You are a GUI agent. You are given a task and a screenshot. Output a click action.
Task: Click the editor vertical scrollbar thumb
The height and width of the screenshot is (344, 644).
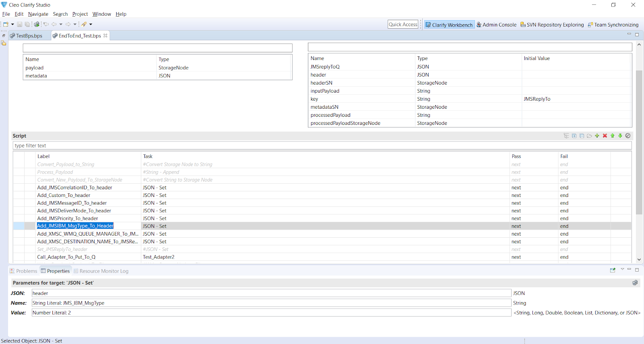tap(639, 142)
